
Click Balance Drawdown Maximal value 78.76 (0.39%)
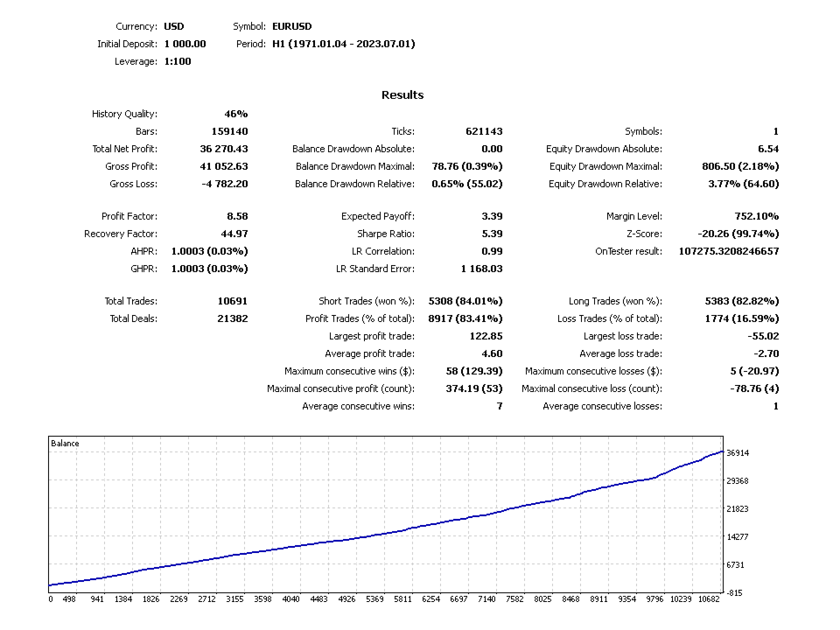tap(467, 166)
